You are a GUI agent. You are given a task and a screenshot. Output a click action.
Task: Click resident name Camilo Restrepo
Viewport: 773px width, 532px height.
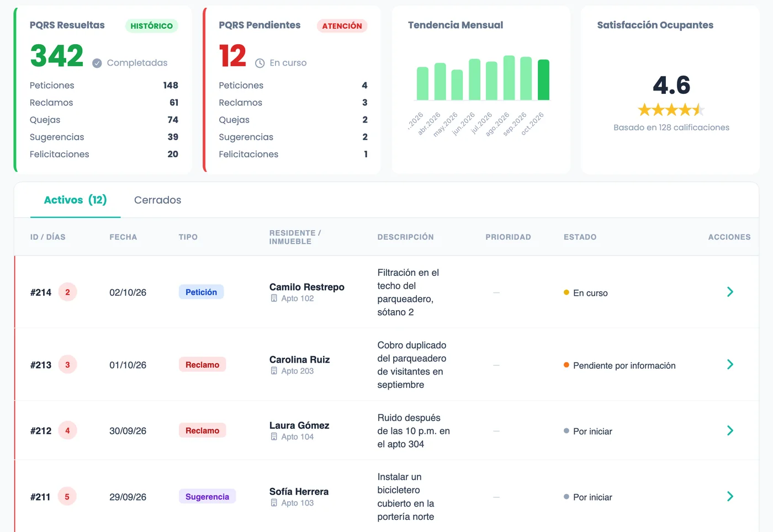coord(307,287)
